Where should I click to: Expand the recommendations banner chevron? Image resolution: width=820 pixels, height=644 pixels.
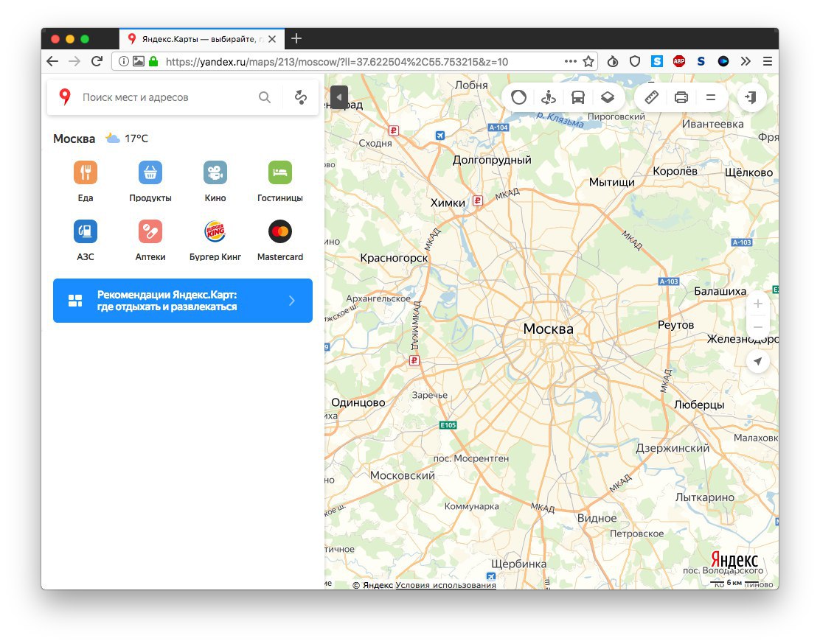click(x=292, y=301)
